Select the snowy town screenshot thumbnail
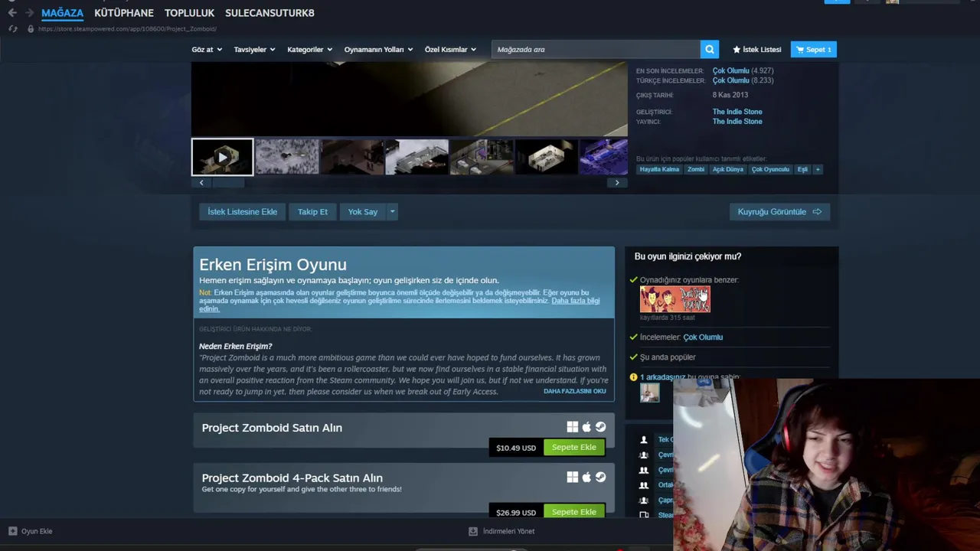 point(287,157)
